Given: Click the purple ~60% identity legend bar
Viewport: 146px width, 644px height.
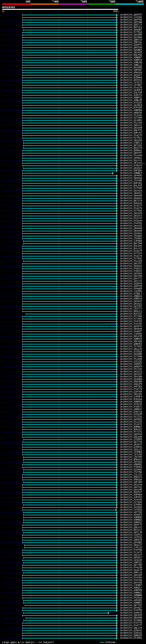Looking at the screenshot, I should pos(73,4).
